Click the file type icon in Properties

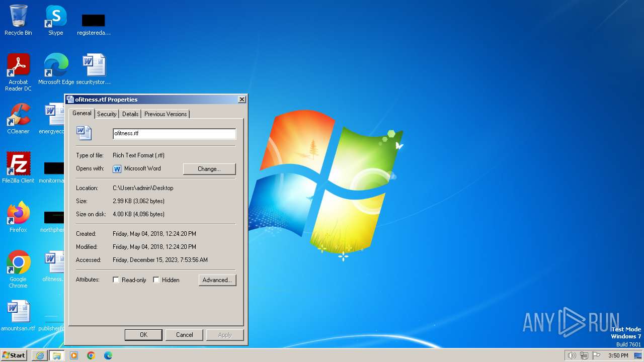pyautogui.click(x=84, y=133)
